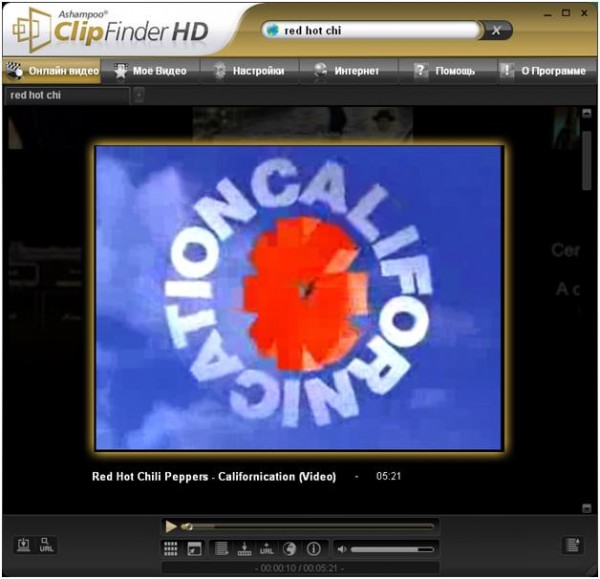Clear search with the X button
The image size is (600, 579).
tap(496, 30)
